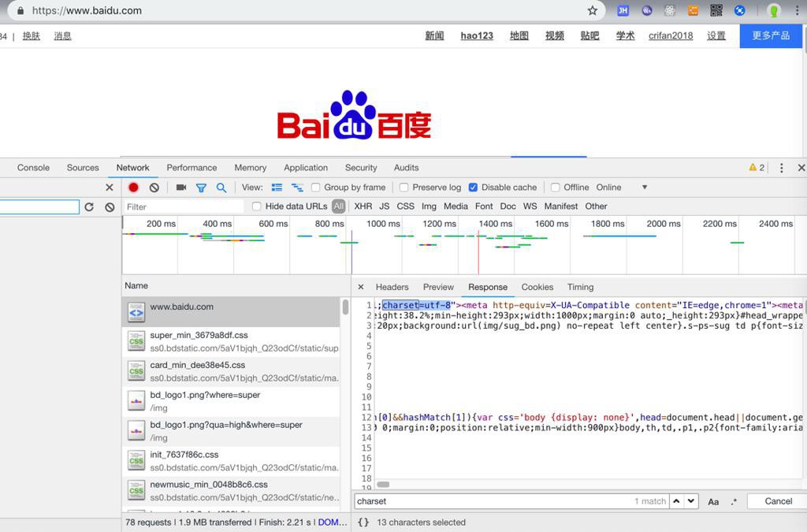This screenshot has height=532, width=807.
Task: Click the warnings count indicator
Action: click(757, 168)
